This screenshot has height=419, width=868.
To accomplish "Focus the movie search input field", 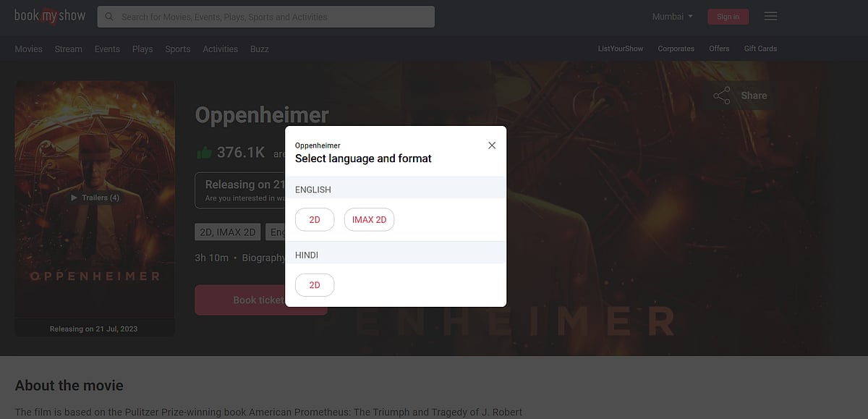I will coord(275,17).
